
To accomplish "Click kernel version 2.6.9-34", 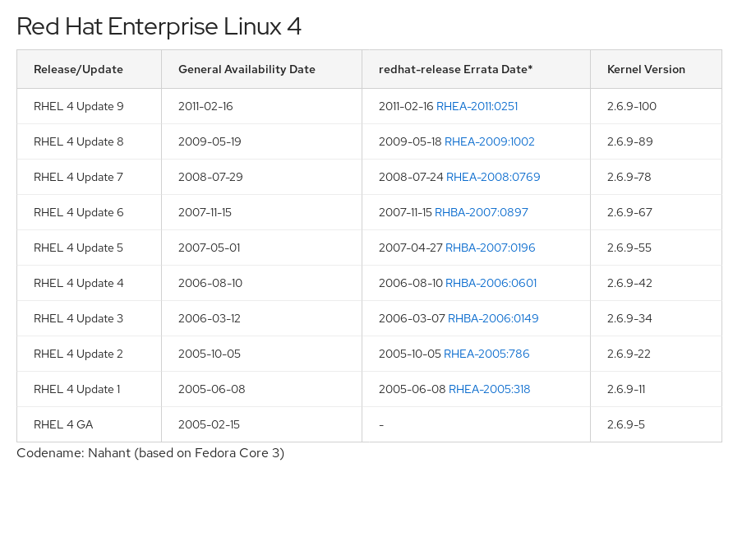I will 629,318.
